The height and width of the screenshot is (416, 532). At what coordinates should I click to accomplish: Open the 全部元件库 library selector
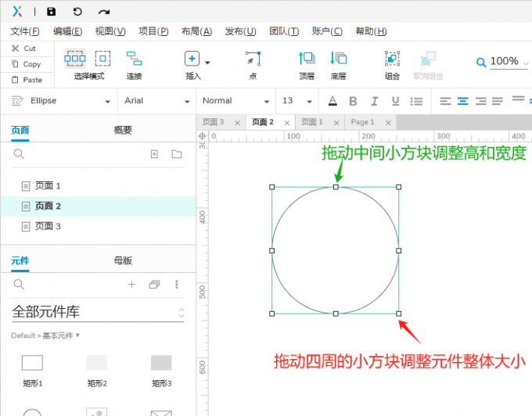[x=98, y=312]
